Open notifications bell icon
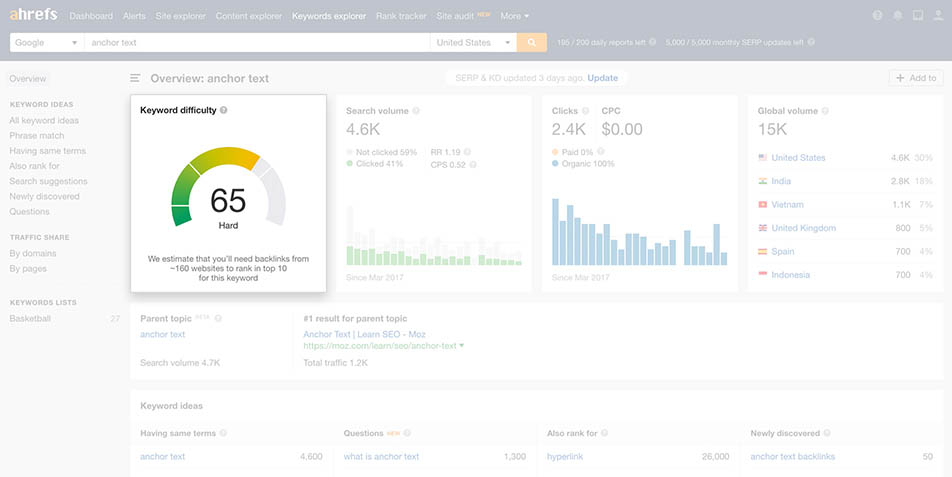This screenshot has height=477, width=952. 897,16
